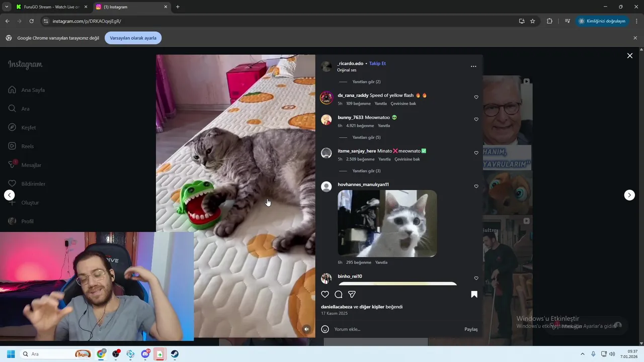Bookmark page with star icon
Screen dimensions: 644x362
532,21
